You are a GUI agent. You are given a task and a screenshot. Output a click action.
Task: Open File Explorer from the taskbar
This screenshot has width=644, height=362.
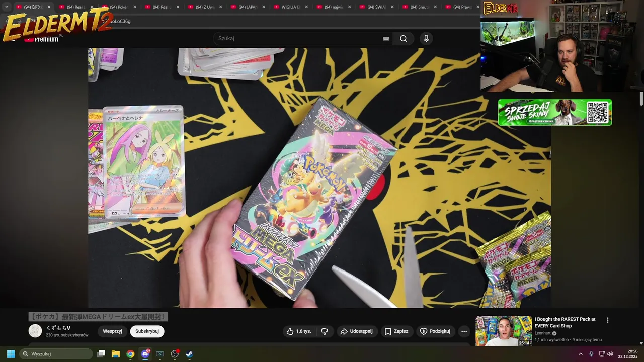116,354
